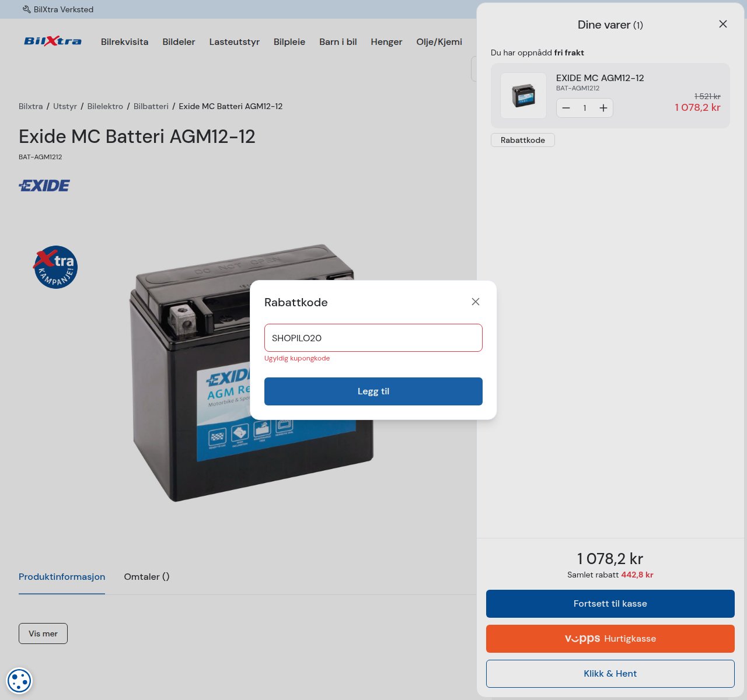Click cart item name EXIDE MC AGM12-12
This screenshot has width=747, height=700.
[x=600, y=78]
